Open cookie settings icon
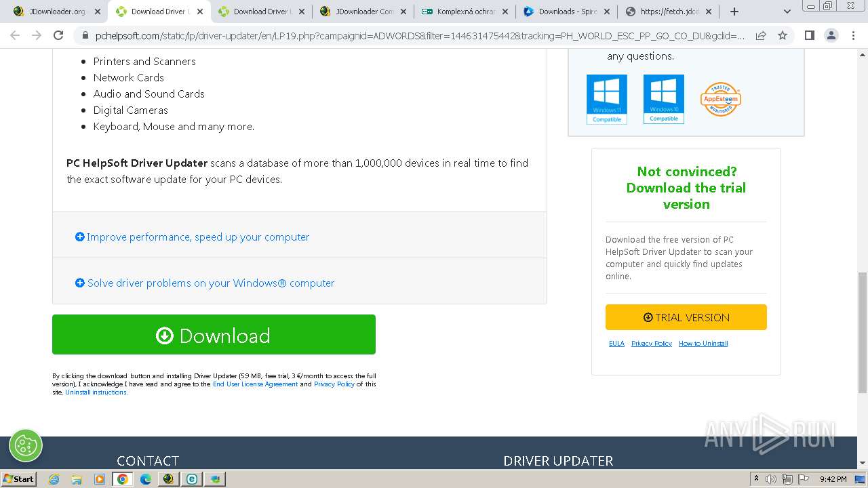Viewport: 868px width, 488px height. click(x=26, y=445)
